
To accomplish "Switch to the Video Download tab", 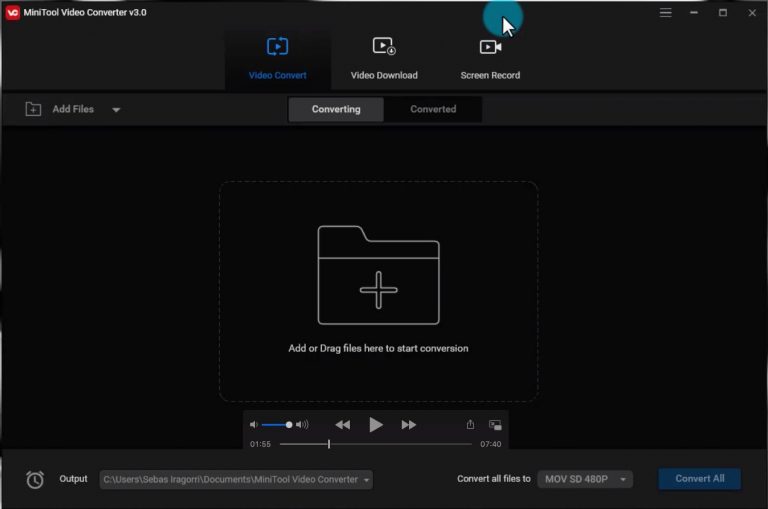I will point(384,59).
